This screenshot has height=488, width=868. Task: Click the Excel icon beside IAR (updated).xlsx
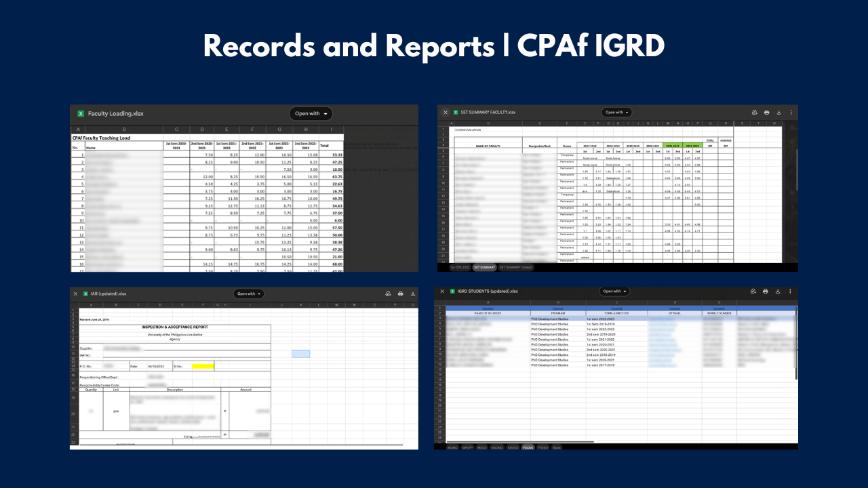pyautogui.click(x=85, y=293)
